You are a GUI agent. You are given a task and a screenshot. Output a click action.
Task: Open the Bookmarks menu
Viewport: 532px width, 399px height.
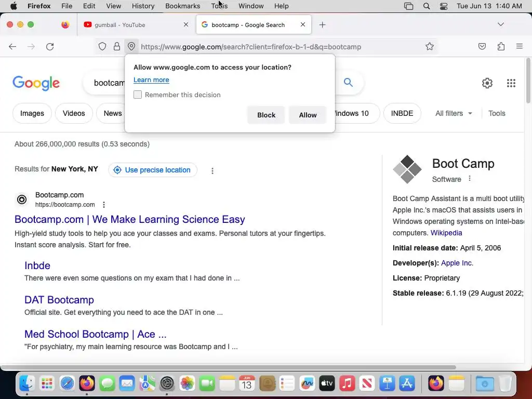[182, 6]
